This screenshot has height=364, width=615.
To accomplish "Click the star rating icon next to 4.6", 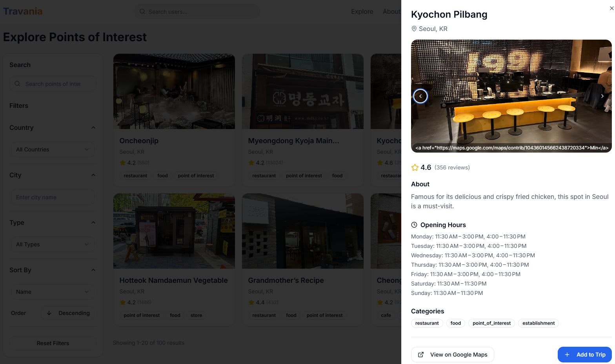I will point(415,167).
